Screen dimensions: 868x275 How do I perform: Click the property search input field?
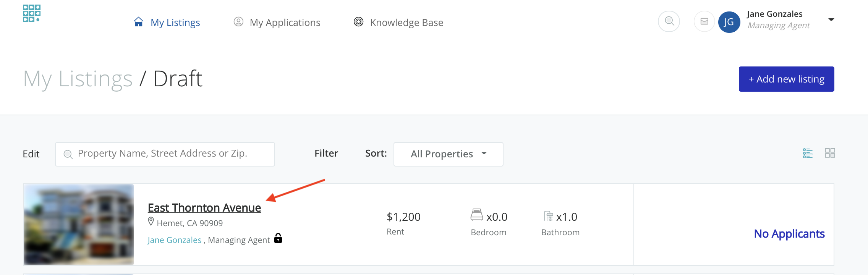click(x=165, y=154)
